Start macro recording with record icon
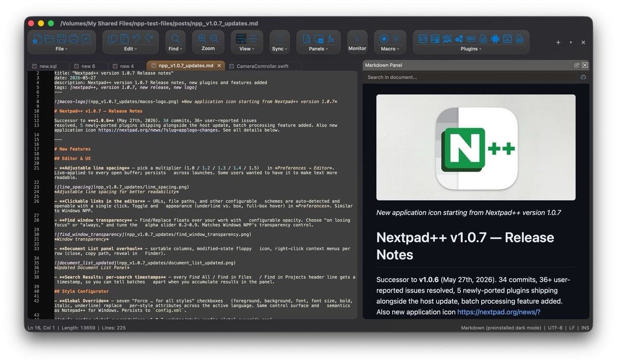Screen dimensions: 617x364 [384, 39]
